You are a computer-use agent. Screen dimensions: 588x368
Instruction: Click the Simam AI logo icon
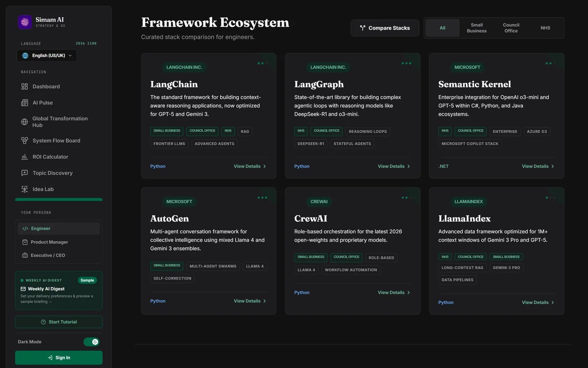(25, 22)
